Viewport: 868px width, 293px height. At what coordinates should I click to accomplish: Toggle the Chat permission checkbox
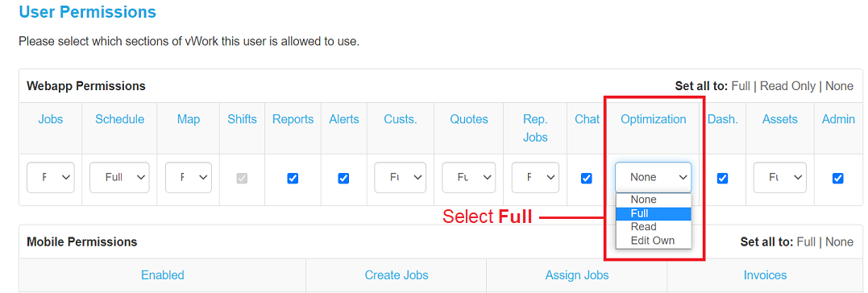(586, 178)
